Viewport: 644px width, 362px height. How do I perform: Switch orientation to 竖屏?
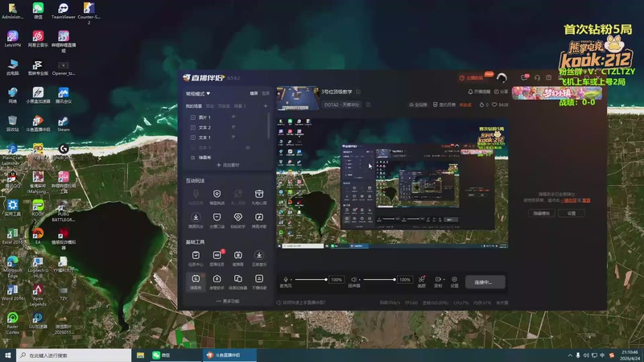[x=266, y=93]
